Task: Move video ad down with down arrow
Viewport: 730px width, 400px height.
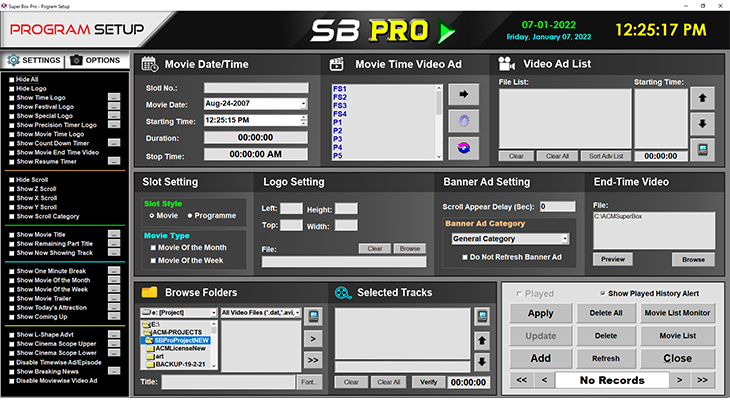Action: click(x=704, y=124)
